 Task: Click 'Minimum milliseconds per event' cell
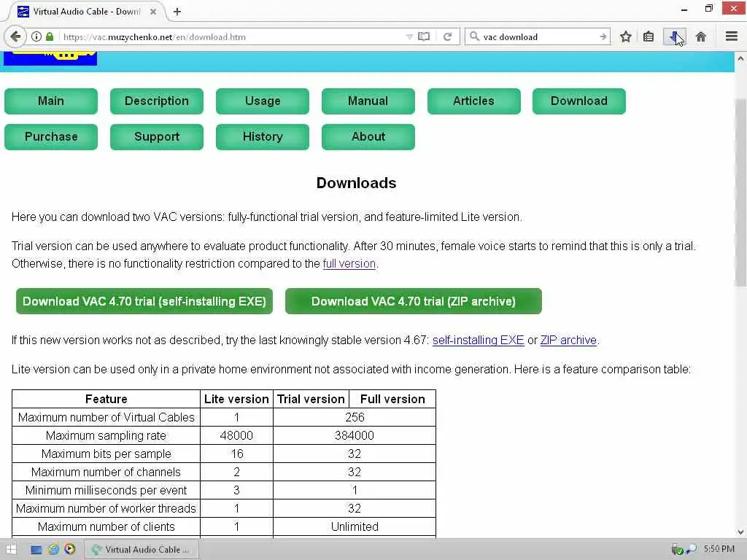tap(107, 490)
